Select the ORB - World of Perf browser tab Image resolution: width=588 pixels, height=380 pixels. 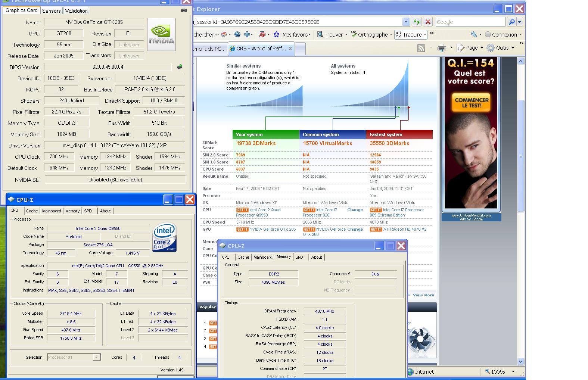(x=261, y=49)
